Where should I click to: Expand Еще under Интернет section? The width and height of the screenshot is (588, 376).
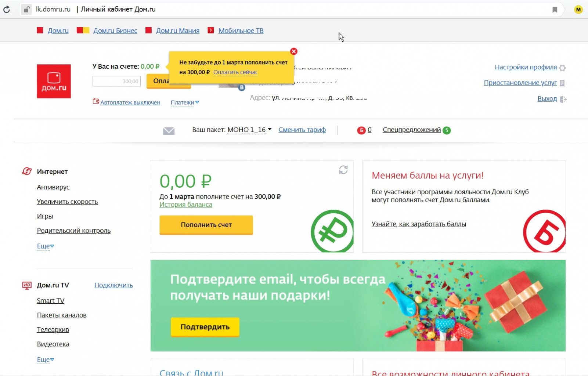[46, 246]
